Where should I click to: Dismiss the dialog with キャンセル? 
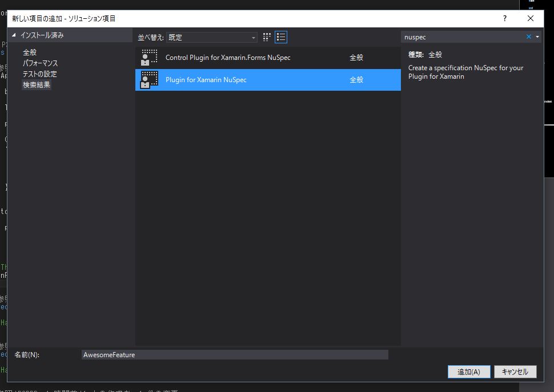click(x=515, y=371)
